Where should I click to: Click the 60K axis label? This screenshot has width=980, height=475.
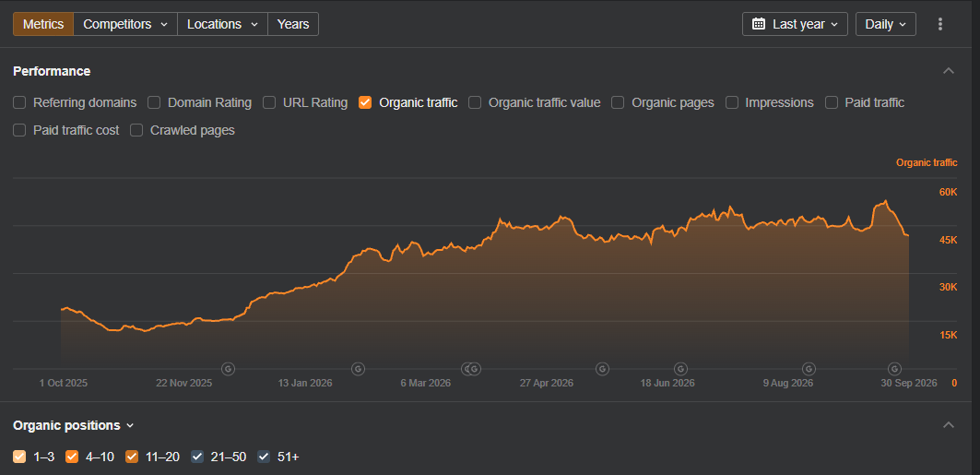tap(948, 192)
